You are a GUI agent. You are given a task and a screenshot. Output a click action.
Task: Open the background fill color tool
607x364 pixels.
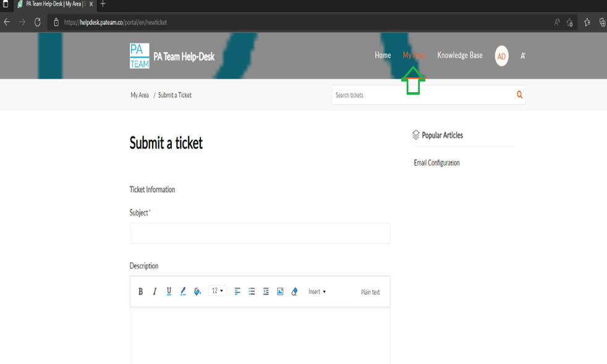197,292
